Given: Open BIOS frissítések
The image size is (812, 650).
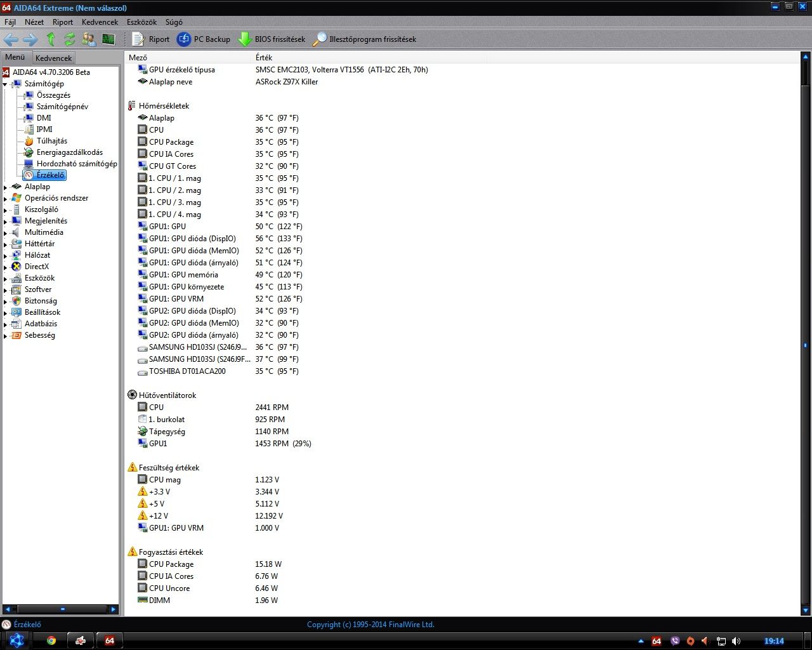Looking at the screenshot, I should coord(272,39).
